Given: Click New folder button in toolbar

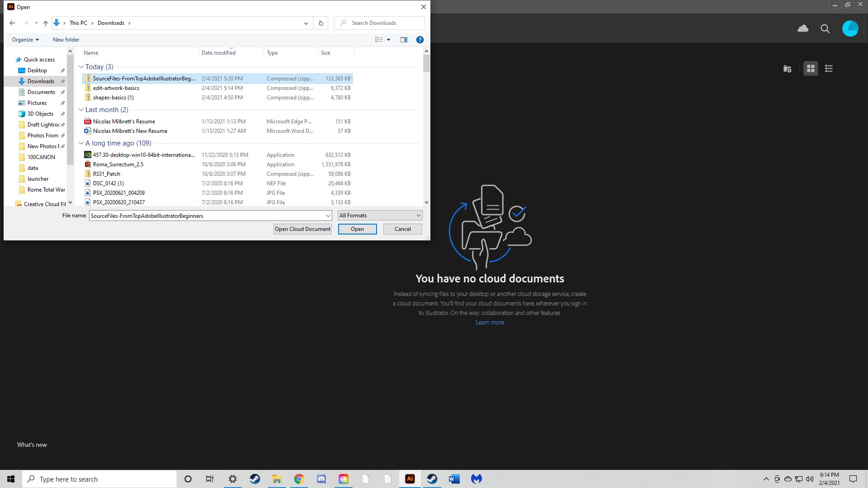Looking at the screenshot, I should pos(66,39).
